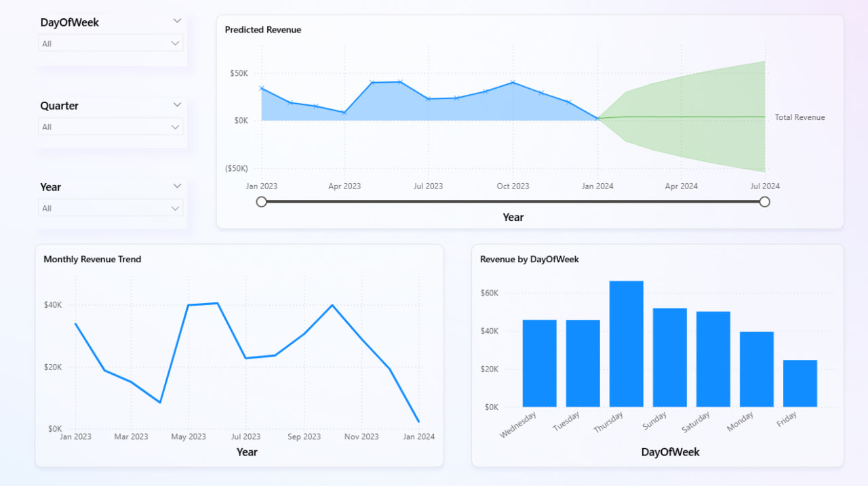Click the Oct 2023 peak marker in Predicted Revenue
868x486 pixels.
click(x=513, y=82)
